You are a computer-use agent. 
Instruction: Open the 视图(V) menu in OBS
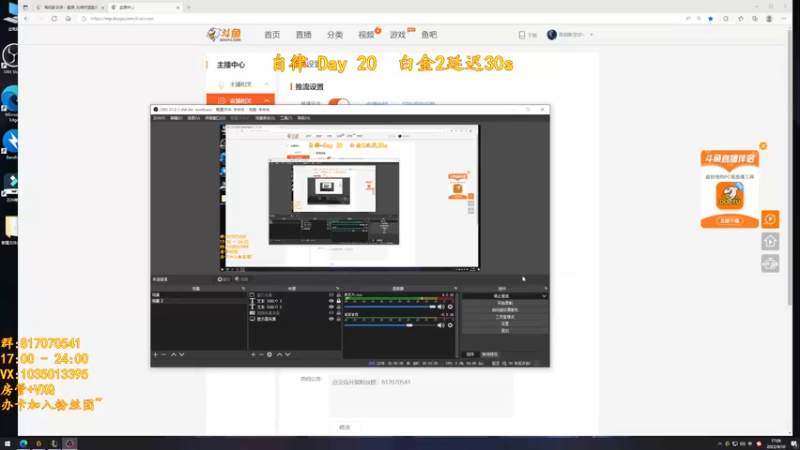[193, 118]
